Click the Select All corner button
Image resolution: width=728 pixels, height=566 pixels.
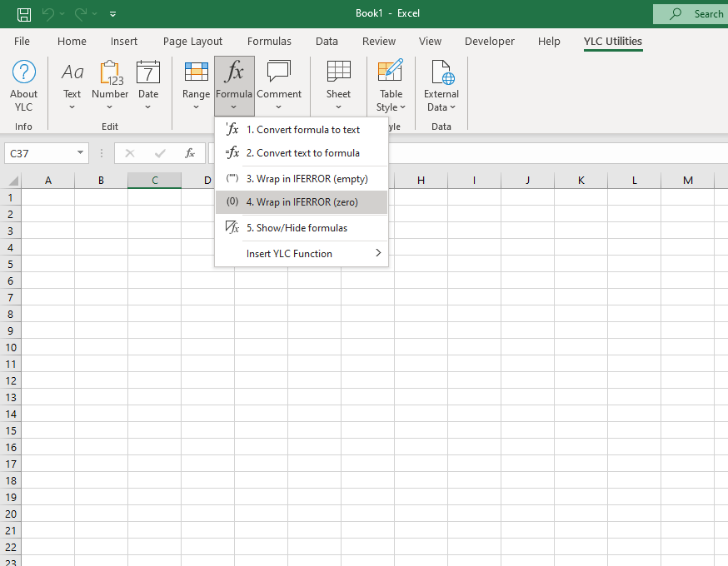point(12,181)
